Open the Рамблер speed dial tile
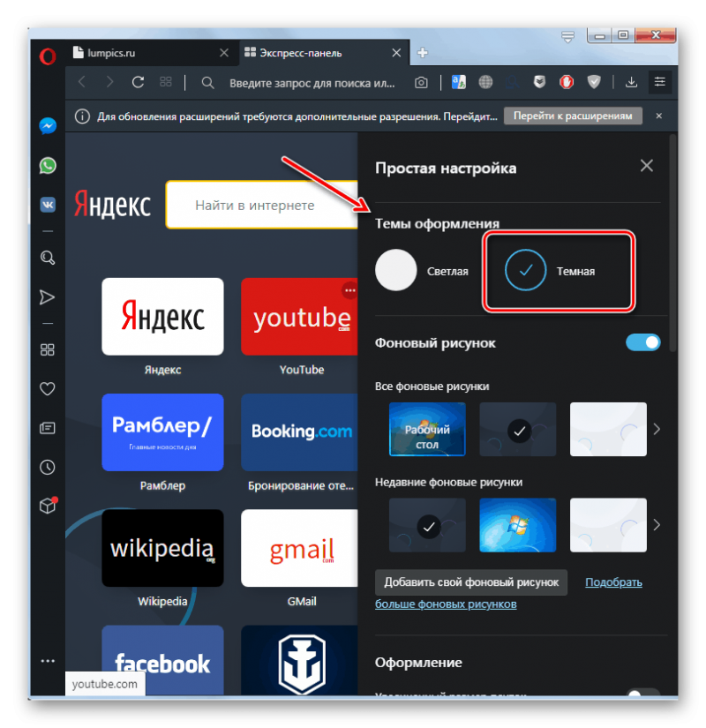This screenshot has width=706, height=728. pos(162,432)
